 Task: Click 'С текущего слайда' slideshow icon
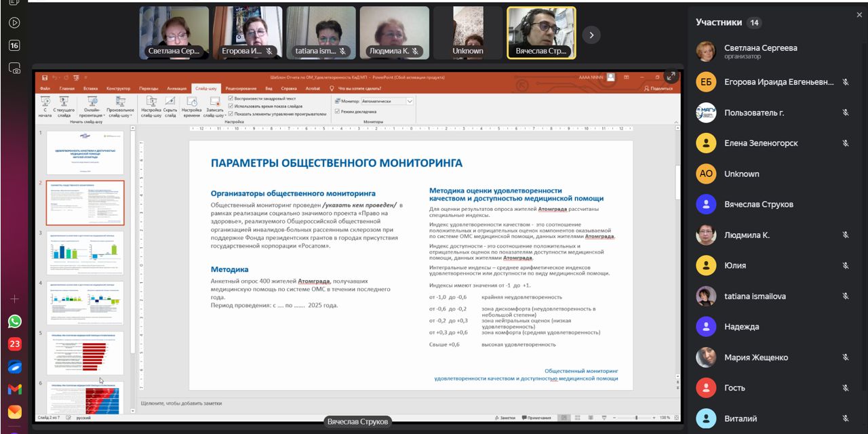point(64,102)
